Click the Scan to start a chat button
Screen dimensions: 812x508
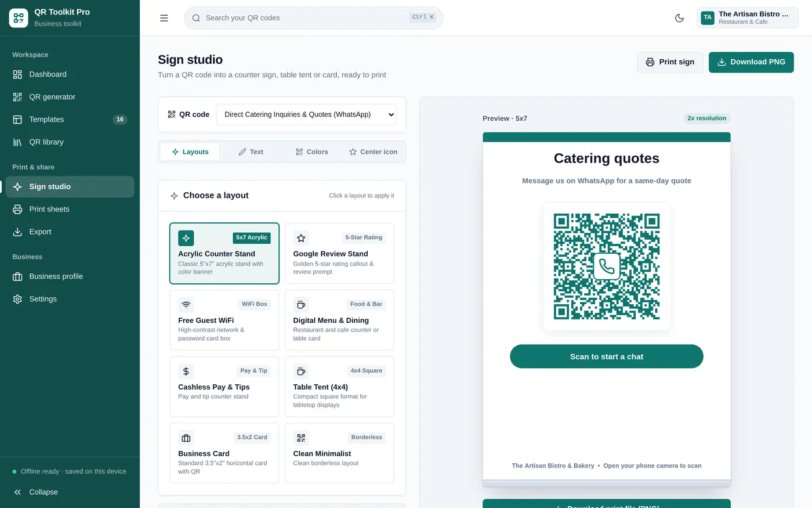click(607, 356)
